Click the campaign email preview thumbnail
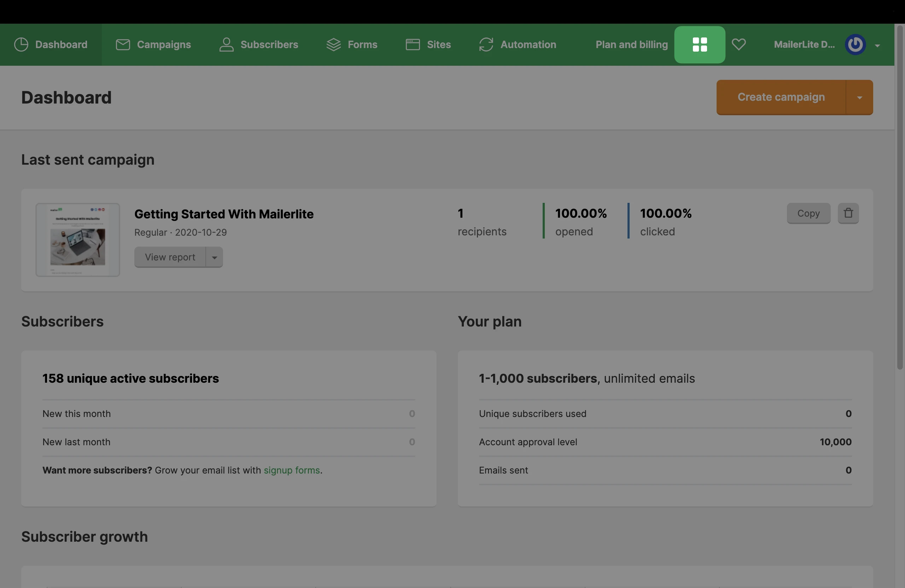This screenshot has height=588, width=905. pos(77,240)
